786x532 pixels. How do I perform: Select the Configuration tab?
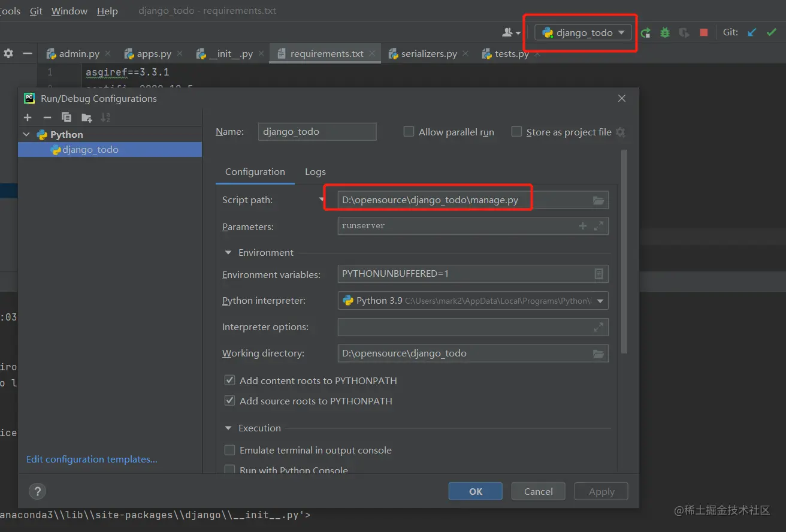click(x=255, y=172)
